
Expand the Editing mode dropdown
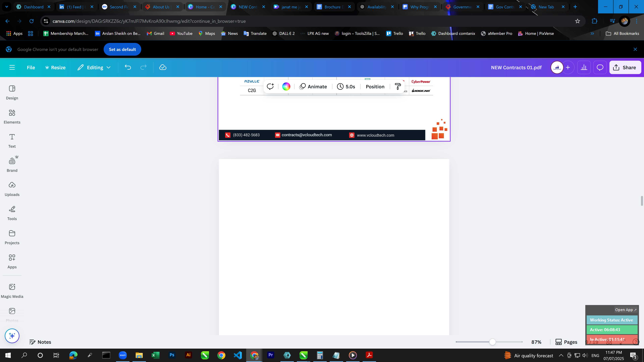click(x=94, y=67)
